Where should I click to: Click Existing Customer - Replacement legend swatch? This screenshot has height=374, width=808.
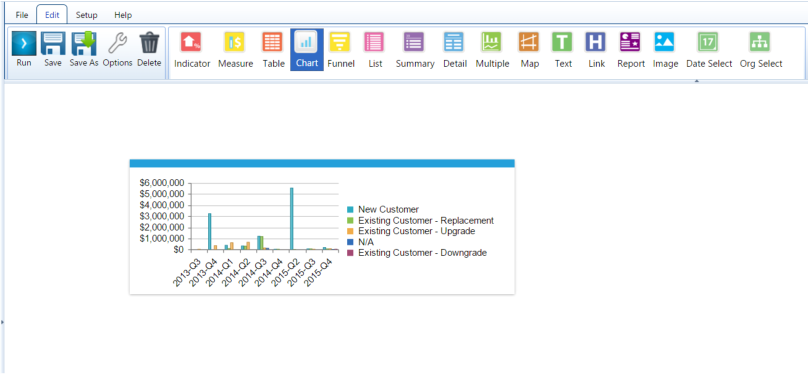coord(350,220)
